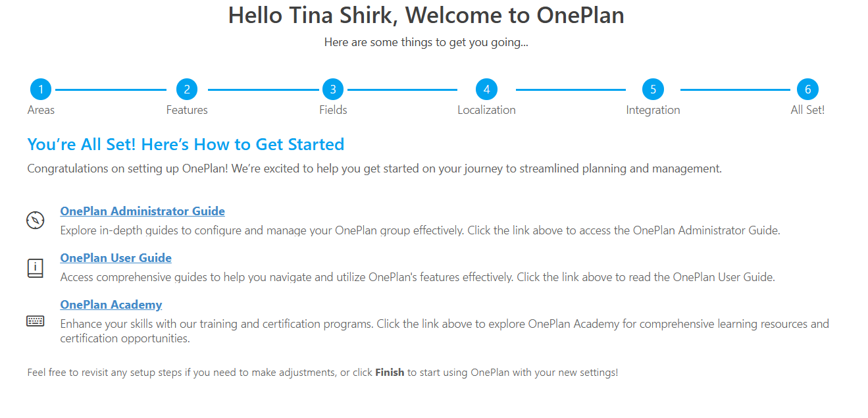The height and width of the screenshot is (418, 868).
Task: Click step 6 circle for All Set!
Action: tap(807, 90)
